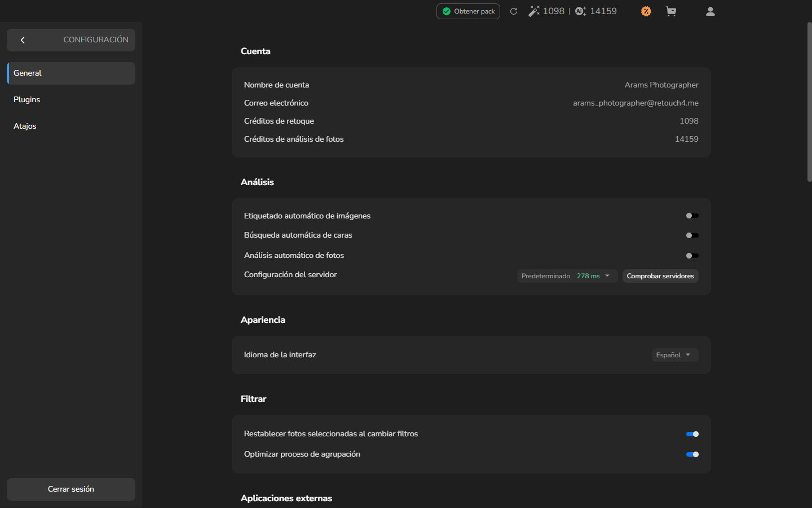Image resolution: width=812 pixels, height=508 pixels.
Task: Click the account email arams_photographer@retouch4.me
Action: 636,103
